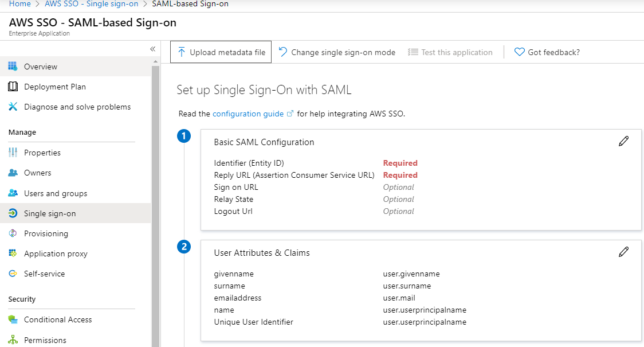The width and height of the screenshot is (644, 347).
Task: Select the Deployment Plan book icon
Action: pos(12,86)
